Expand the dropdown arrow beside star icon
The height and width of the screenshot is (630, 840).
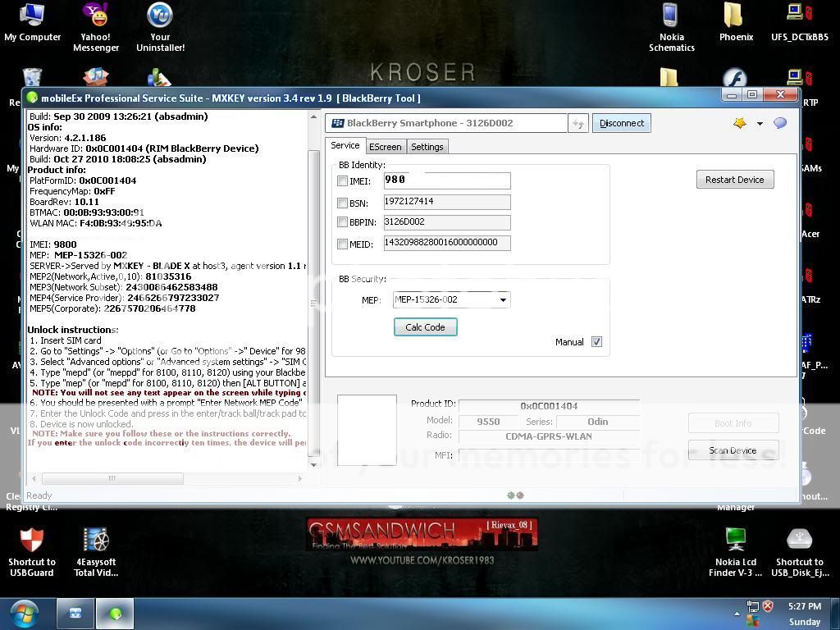760,124
